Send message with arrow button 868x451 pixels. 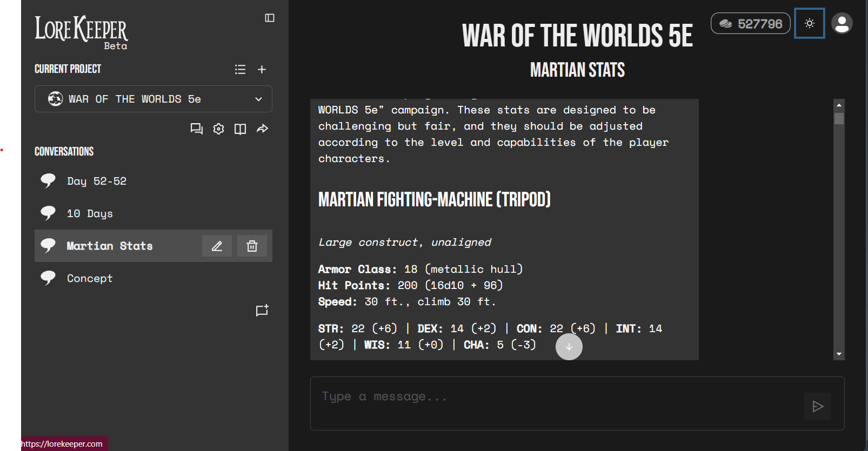(x=818, y=406)
